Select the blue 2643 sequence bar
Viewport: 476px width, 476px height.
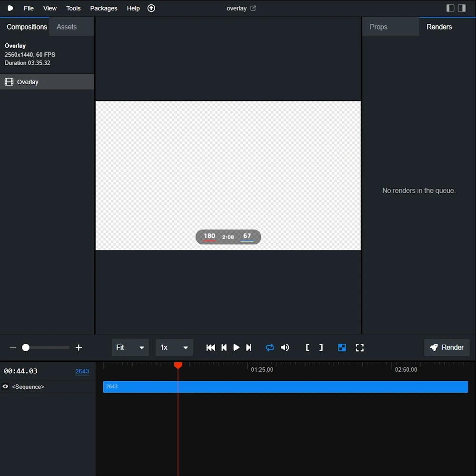285,387
